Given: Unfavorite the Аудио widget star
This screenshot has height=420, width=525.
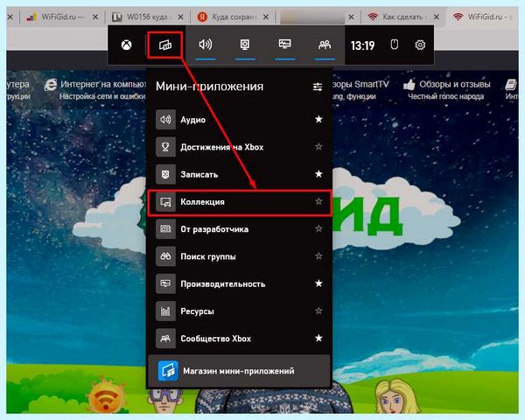Looking at the screenshot, I should (318, 119).
